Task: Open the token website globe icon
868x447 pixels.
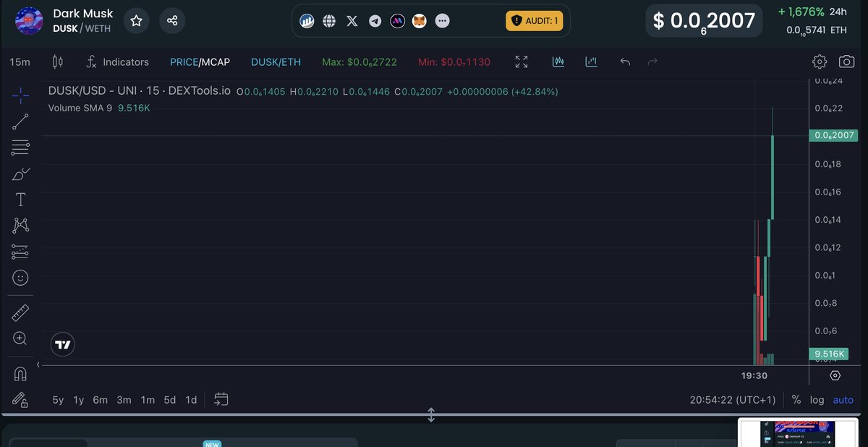Action: [x=329, y=21]
